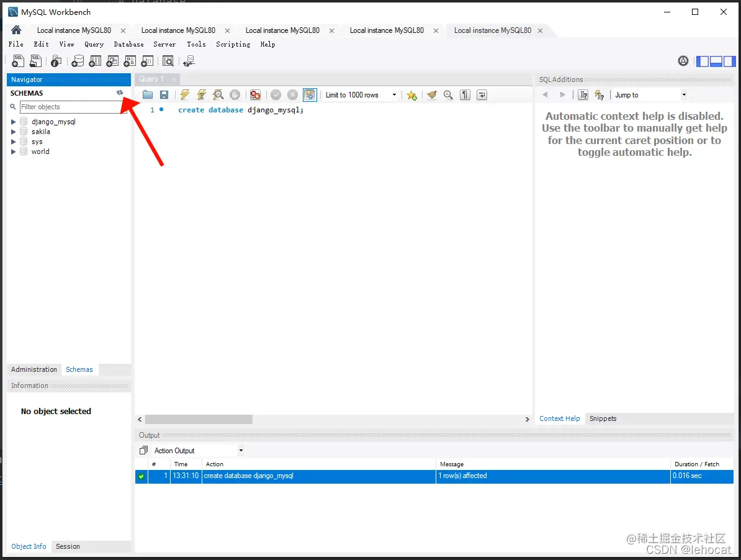The width and height of the screenshot is (741, 560).
Task: Save query as snippet star icon
Action: 412,95
